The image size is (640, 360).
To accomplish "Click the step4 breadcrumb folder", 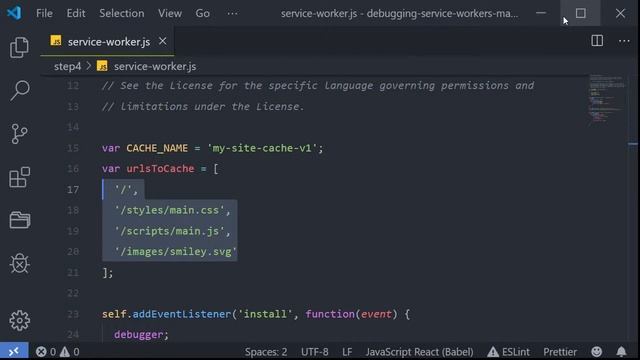I will [67, 66].
